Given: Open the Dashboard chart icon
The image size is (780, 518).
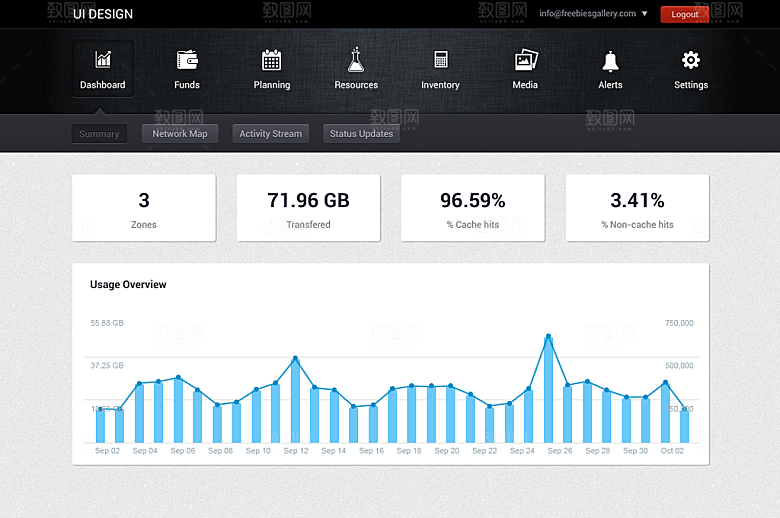Looking at the screenshot, I should tap(103, 60).
